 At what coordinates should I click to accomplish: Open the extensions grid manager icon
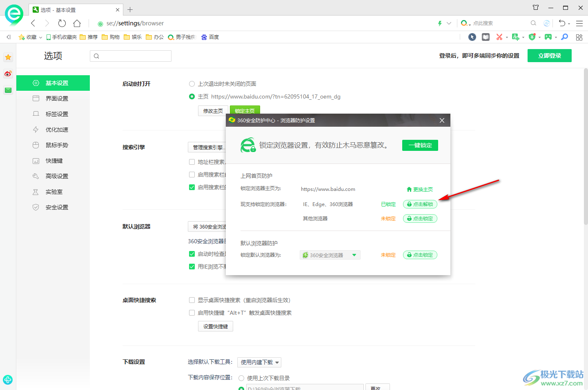click(x=579, y=37)
